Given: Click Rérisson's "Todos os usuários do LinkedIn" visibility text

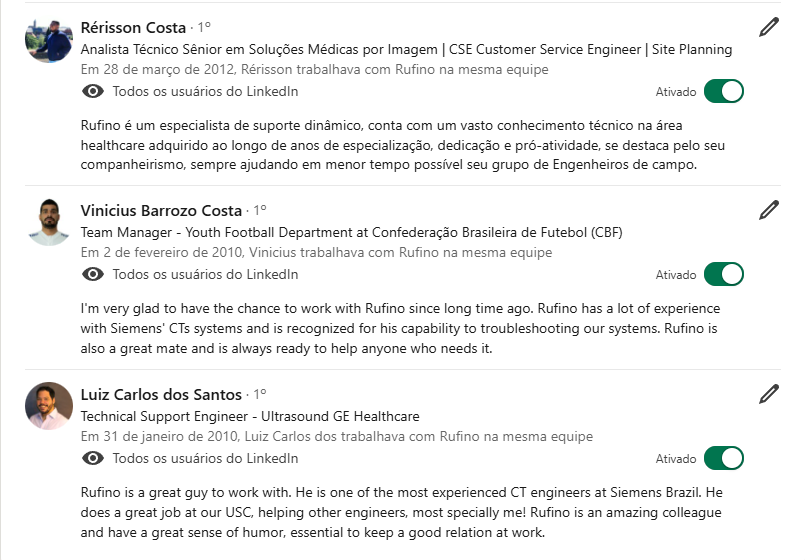Looking at the screenshot, I should click(205, 92).
